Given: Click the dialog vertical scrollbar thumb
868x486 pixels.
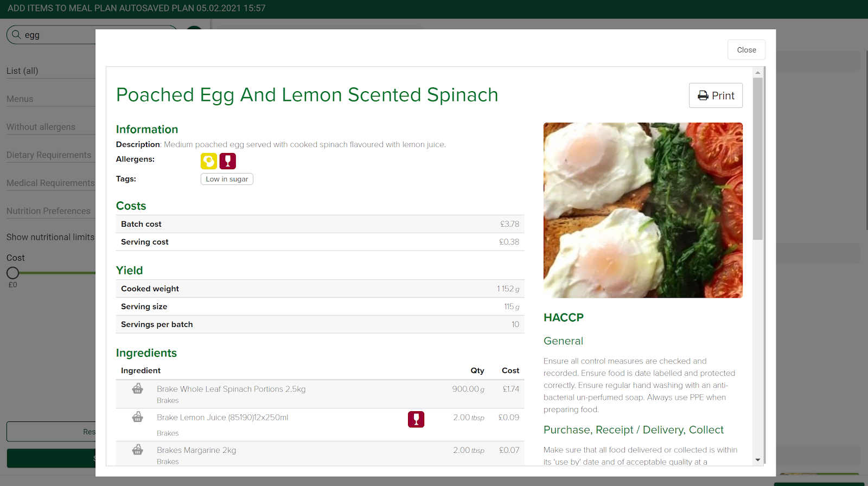Looking at the screenshot, I should 758,158.
